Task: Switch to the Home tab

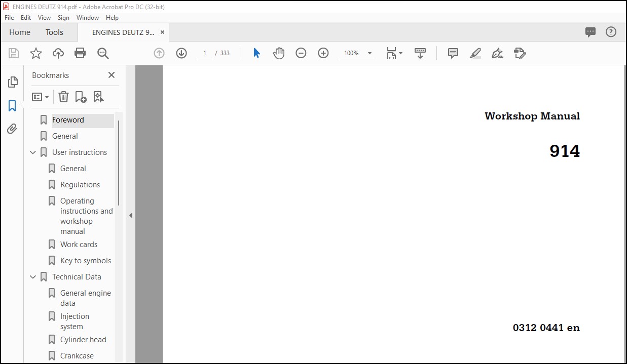Action: (x=20, y=32)
